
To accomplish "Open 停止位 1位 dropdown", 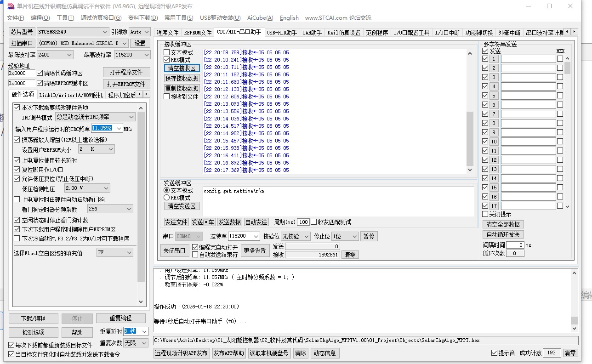I will 345,236.
